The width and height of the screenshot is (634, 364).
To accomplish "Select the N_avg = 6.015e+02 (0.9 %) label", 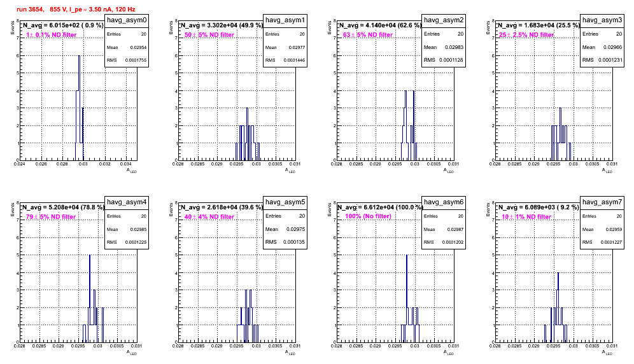I will (x=62, y=25).
